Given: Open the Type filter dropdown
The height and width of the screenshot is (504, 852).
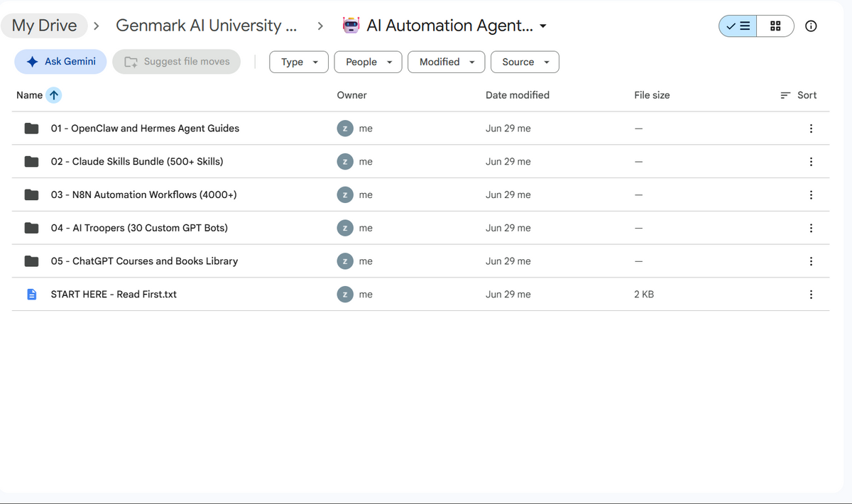Looking at the screenshot, I should coord(299,62).
